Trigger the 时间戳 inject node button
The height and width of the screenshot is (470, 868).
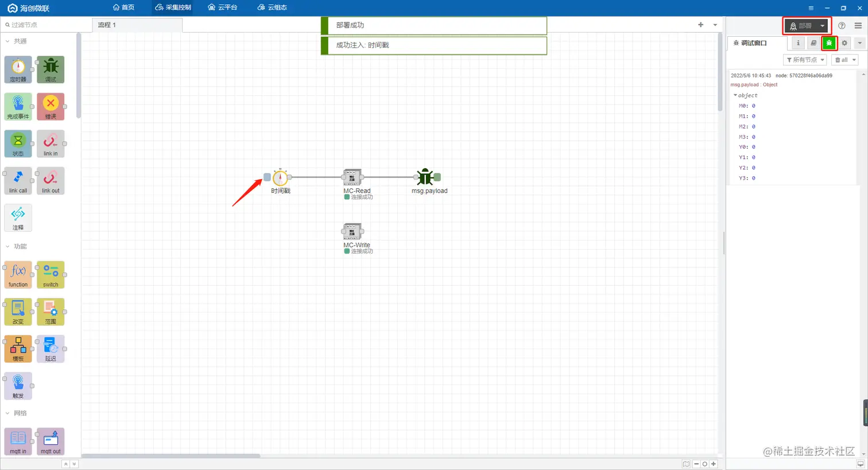click(267, 177)
